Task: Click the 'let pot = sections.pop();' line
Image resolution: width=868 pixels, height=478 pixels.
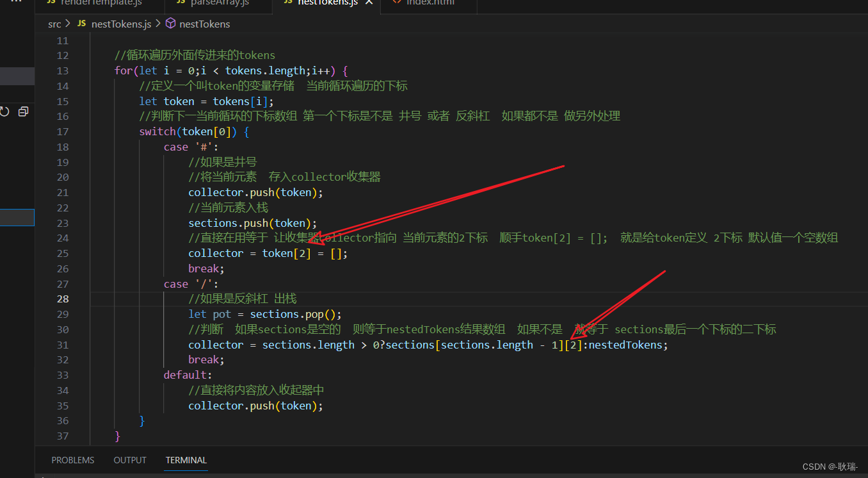Action: 265,315
